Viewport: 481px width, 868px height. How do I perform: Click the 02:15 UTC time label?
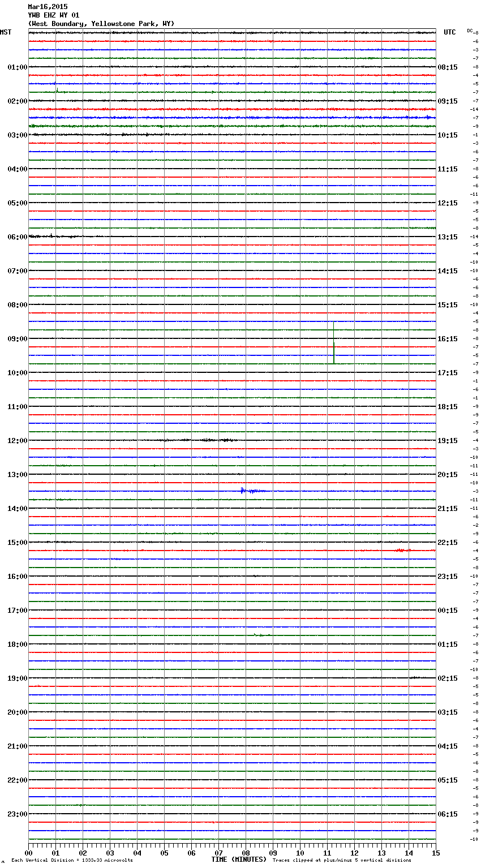tap(448, 678)
